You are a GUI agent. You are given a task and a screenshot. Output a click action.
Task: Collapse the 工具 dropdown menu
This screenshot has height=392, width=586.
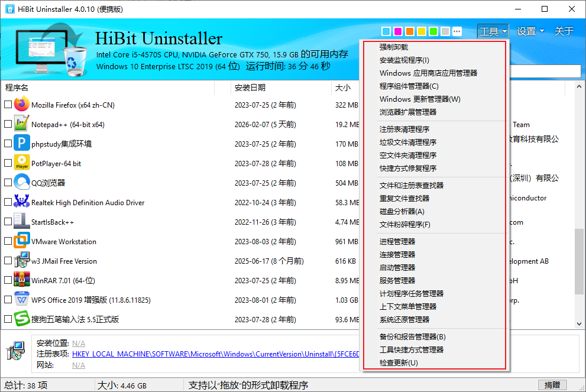(x=493, y=31)
